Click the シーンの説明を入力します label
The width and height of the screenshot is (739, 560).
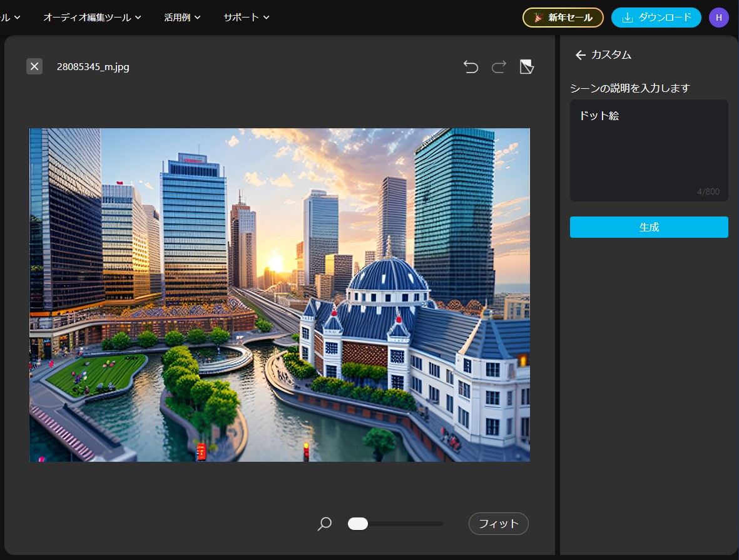[629, 88]
